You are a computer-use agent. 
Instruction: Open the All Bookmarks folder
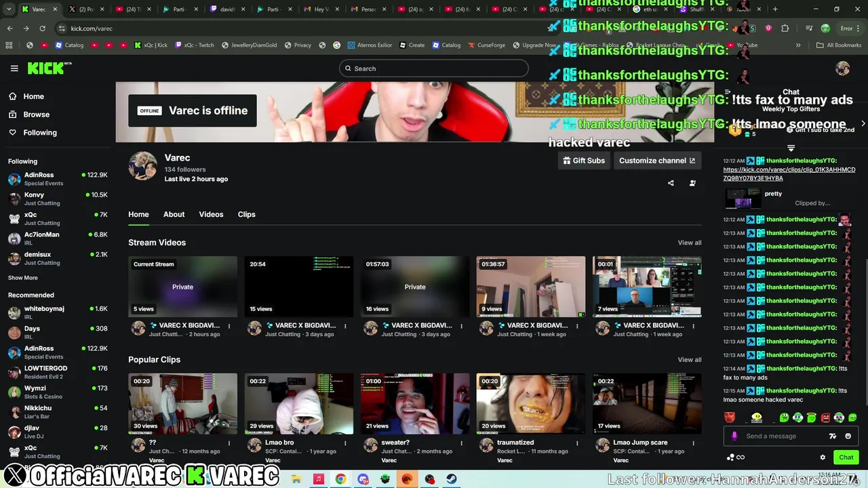coord(839,45)
